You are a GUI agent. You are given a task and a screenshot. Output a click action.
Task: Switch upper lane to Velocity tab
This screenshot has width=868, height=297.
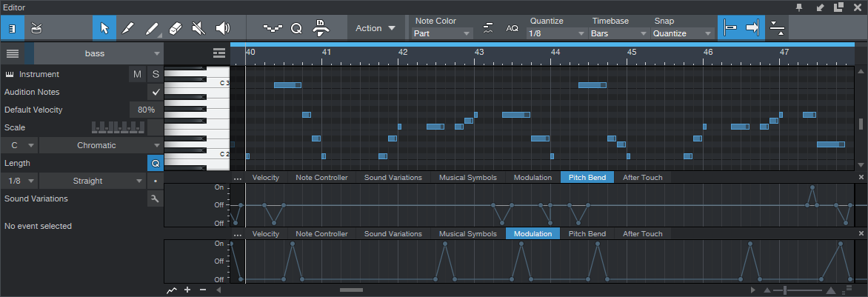[265, 178]
